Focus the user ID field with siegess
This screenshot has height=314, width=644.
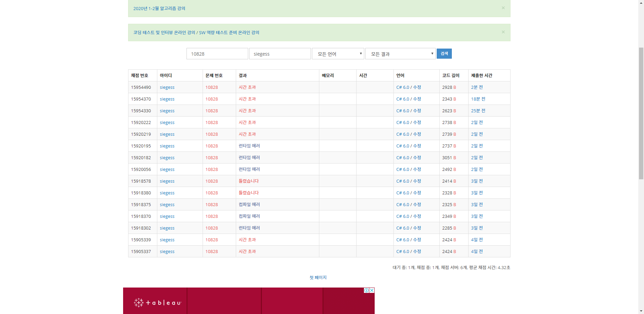[x=280, y=54]
